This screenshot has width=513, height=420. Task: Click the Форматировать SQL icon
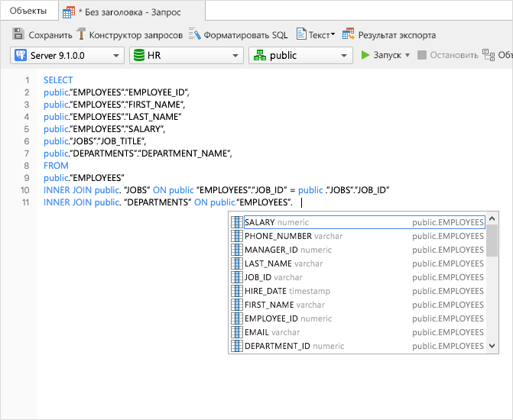[195, 34]
